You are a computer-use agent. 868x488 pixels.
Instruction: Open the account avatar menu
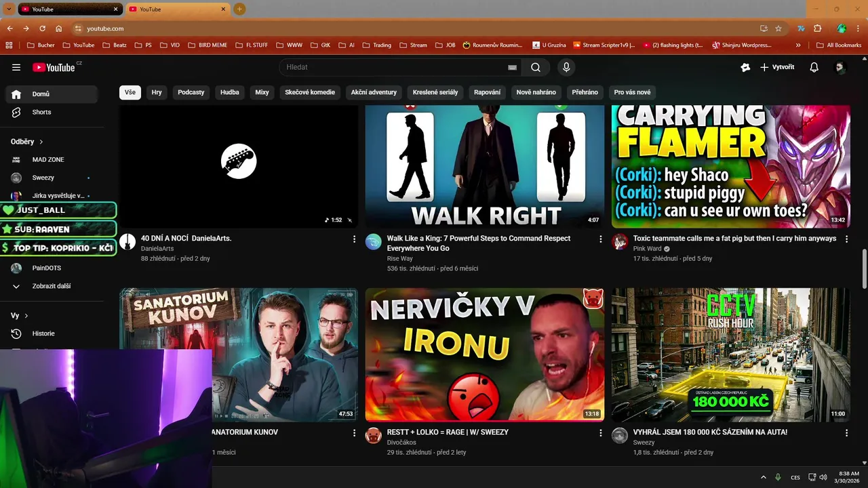[x=840, y=67]
